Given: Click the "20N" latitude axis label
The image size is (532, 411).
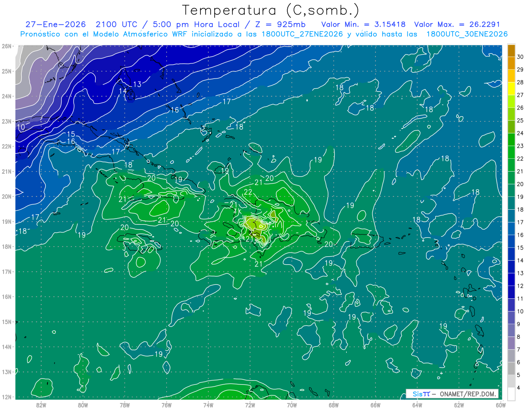Looking at the screenshot, I should point(6,196).
